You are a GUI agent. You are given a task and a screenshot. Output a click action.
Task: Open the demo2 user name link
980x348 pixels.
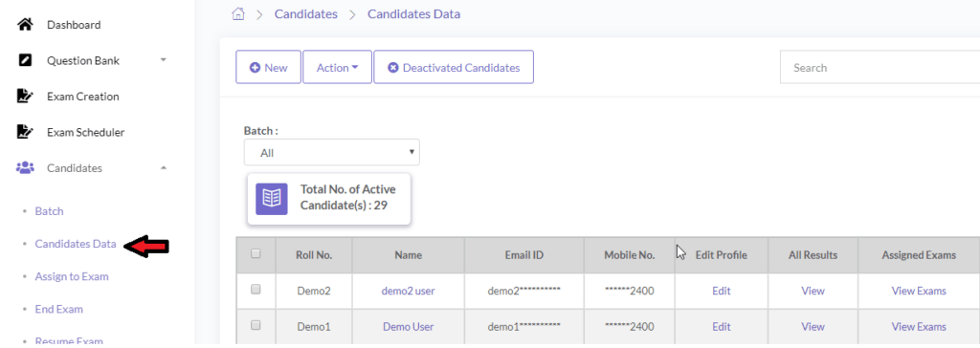(408, 291)
